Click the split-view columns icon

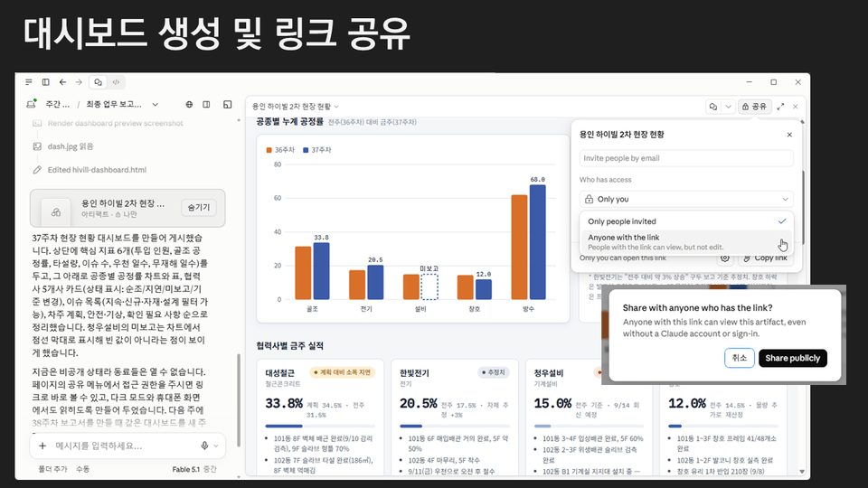[x=206, y=104]
